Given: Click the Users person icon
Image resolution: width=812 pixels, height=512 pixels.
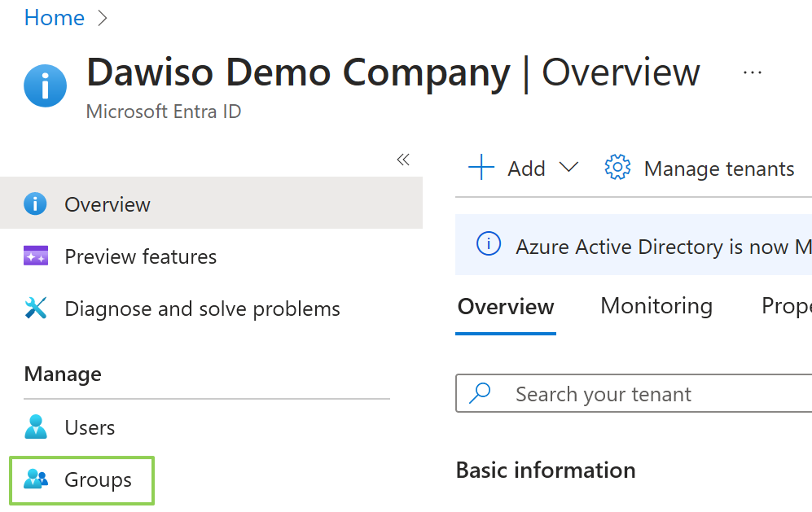Looking at the screenshot, I should 36,427.
